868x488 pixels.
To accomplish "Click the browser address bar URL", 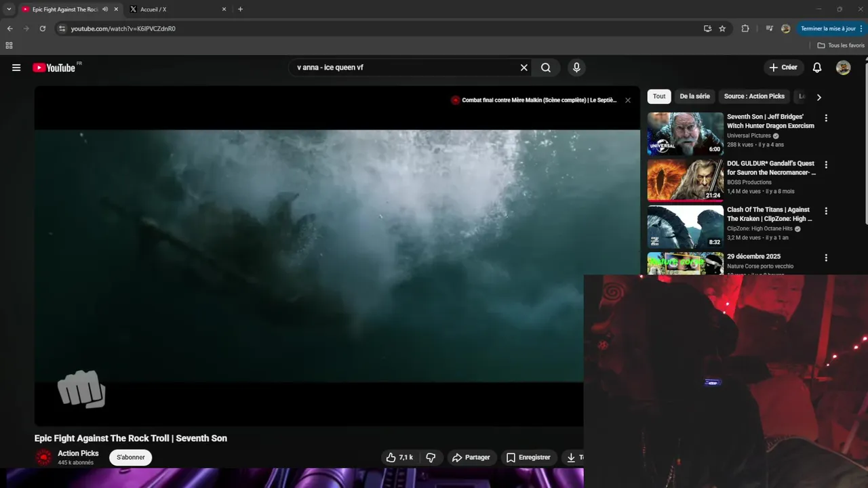I will pos(123,28).
